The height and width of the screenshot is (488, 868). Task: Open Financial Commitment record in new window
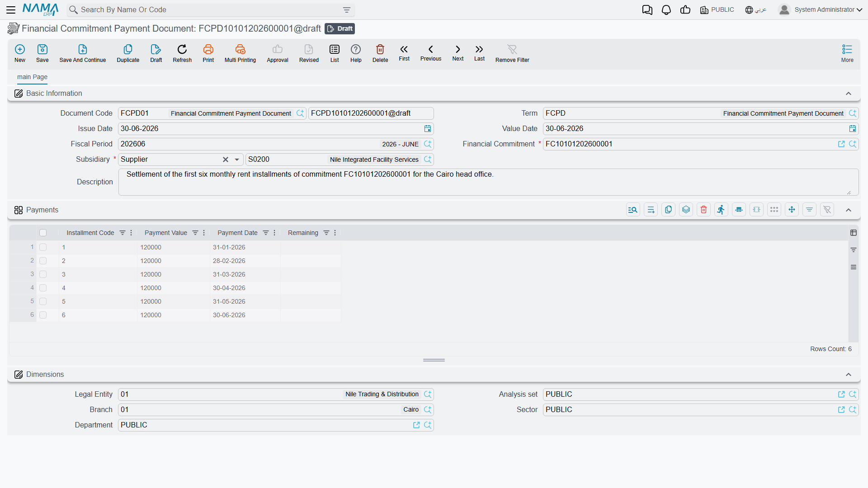[x=841, y=144]
